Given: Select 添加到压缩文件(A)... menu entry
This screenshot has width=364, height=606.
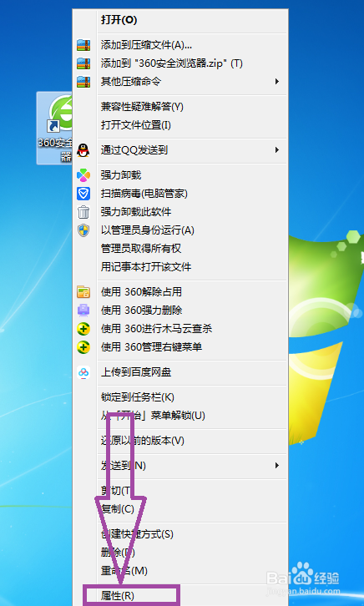Looking at the screenshot, I should [x=146, y=45].
